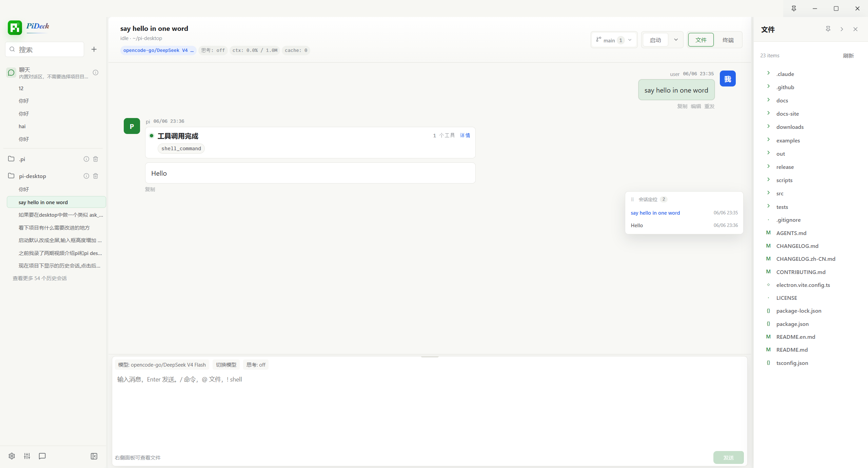868x468 pixels.
Task: Click the green P assistant avatar
Action: click(132, 126)
